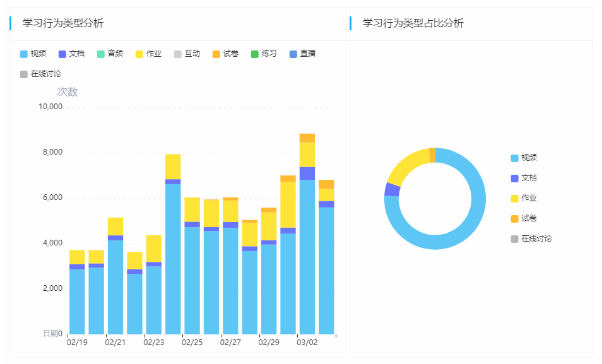The width and height of the screenshot is (602, 364).
Task: Click the 练习 legend color marker
Action: point(254,54)
